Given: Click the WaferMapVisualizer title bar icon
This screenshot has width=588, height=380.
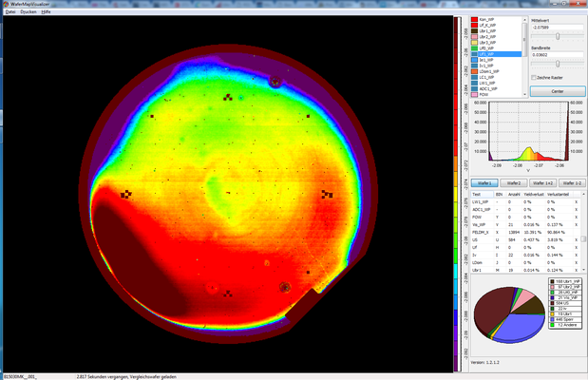Looking at the screenshot, I should pyautogui.click(x=6, y=4).
